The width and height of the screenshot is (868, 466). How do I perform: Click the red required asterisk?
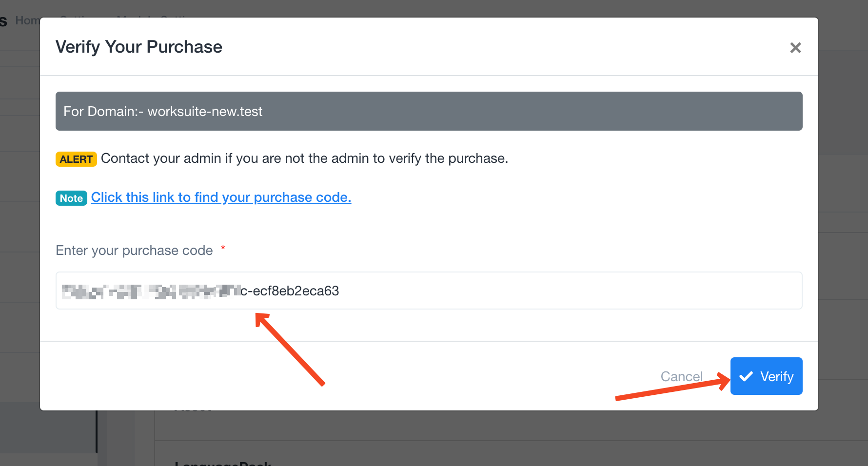[223, 248]
